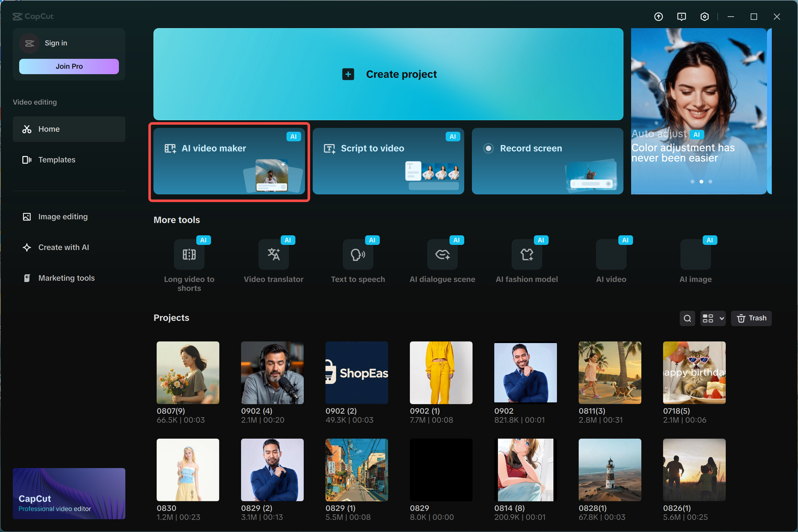Open the Marketing tools section

pyautogui.click(x=66, y=278)
